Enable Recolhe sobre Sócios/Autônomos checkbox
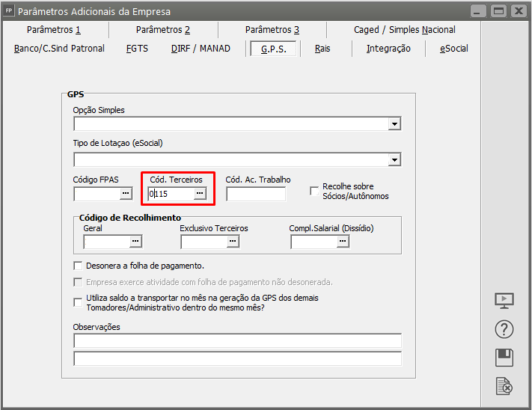 [x=314, y=191]
